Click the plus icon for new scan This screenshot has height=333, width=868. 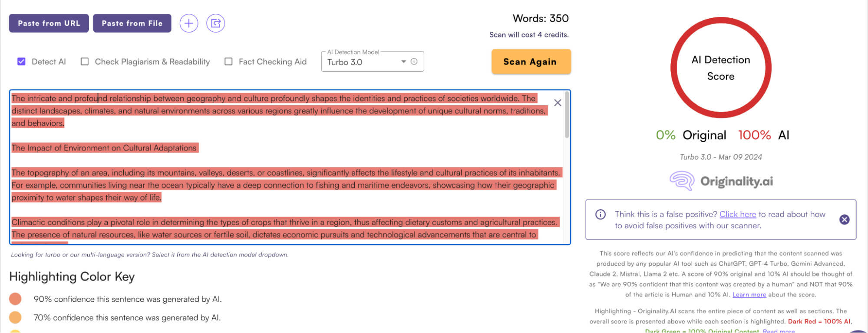tap(188, 23)
